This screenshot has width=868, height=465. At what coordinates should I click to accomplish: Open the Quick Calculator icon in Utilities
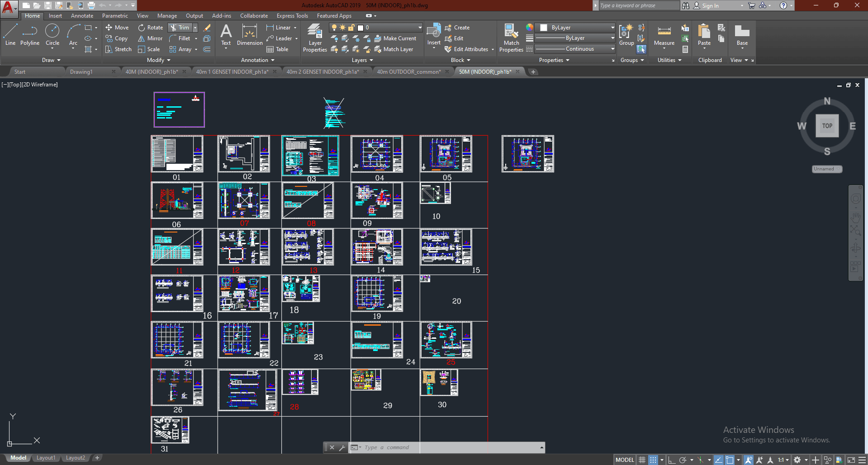point(685,49)
